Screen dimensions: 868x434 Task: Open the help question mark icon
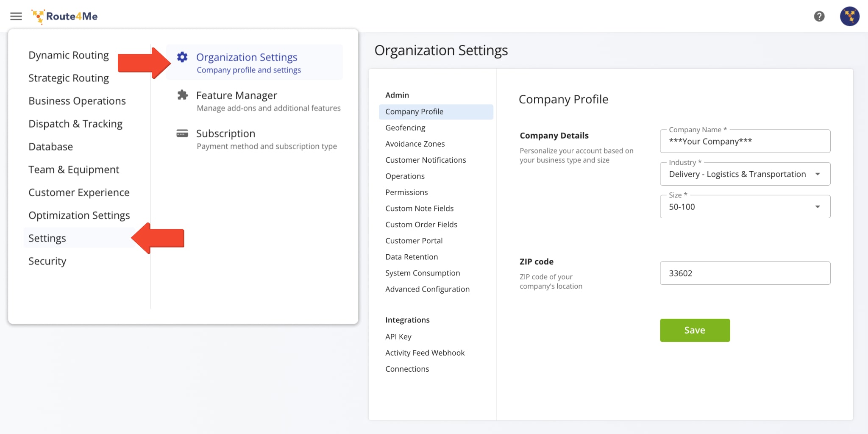tap(819, 16)
